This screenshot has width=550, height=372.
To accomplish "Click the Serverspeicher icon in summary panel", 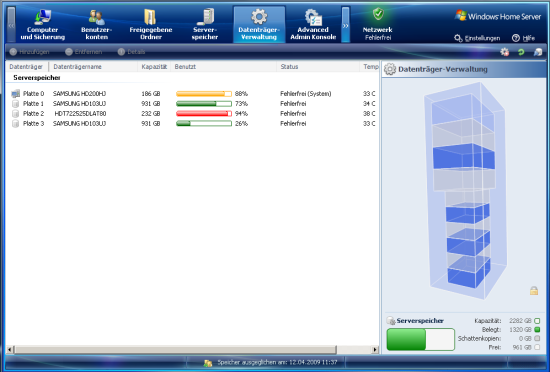I will 391,320.
